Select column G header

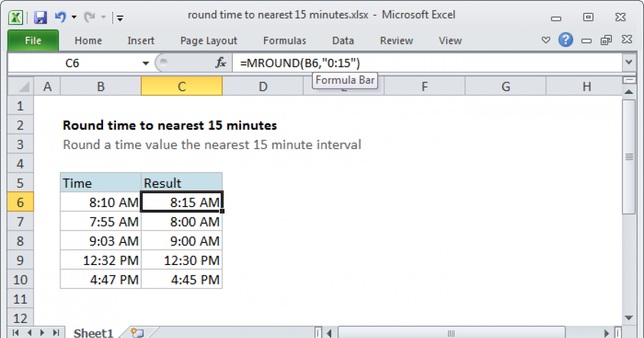point(506,86)
